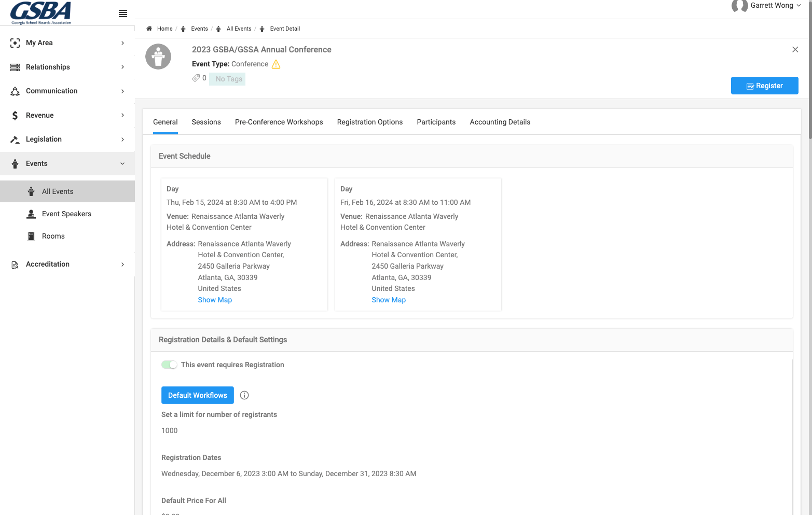Click the Events podium icon in sidebar

tap(15, 164)
